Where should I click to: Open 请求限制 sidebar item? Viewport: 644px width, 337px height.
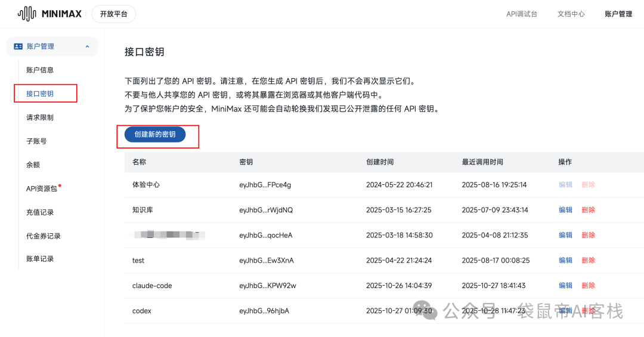coord(40,118)
